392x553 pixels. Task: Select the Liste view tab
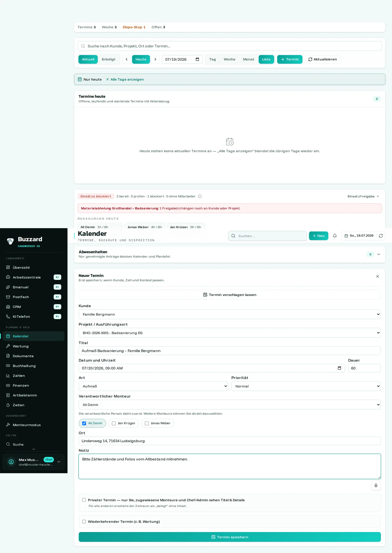pos(266,59)
